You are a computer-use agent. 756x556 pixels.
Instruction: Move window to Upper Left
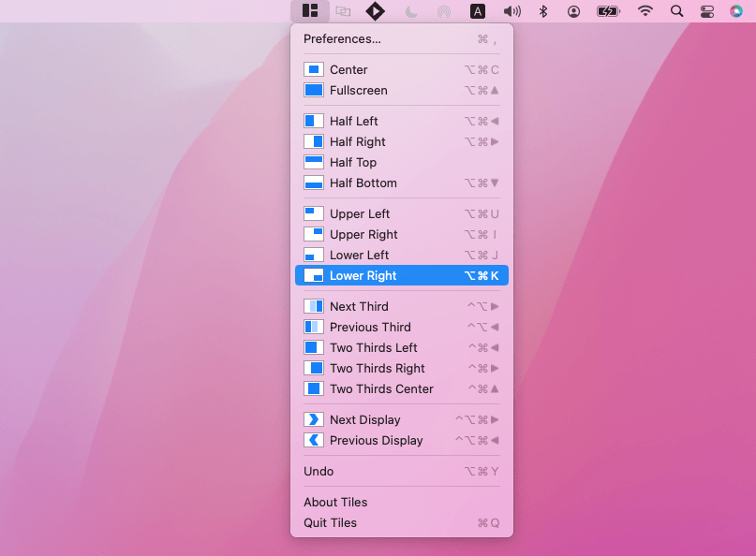tap(402, 214)
